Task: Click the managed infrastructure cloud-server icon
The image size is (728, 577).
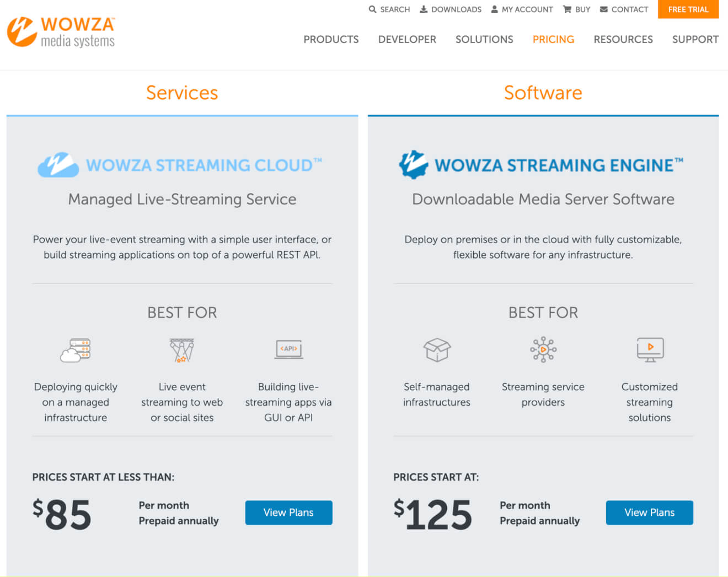Action: tap(76, 350)
